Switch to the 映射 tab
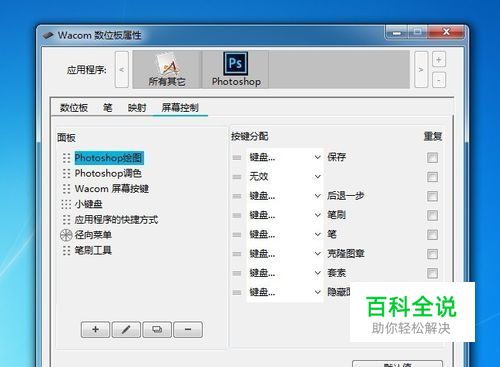Viewport: 500px width, 367px height. (x=137, y=108)
